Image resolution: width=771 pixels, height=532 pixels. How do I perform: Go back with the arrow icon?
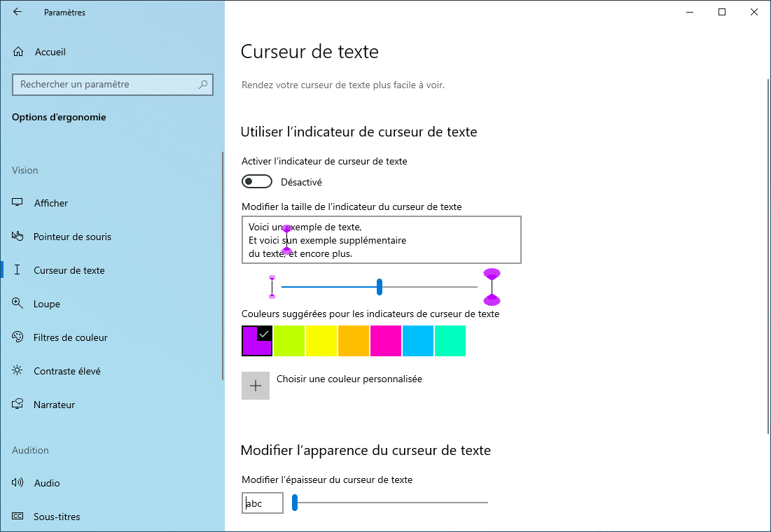18,12
